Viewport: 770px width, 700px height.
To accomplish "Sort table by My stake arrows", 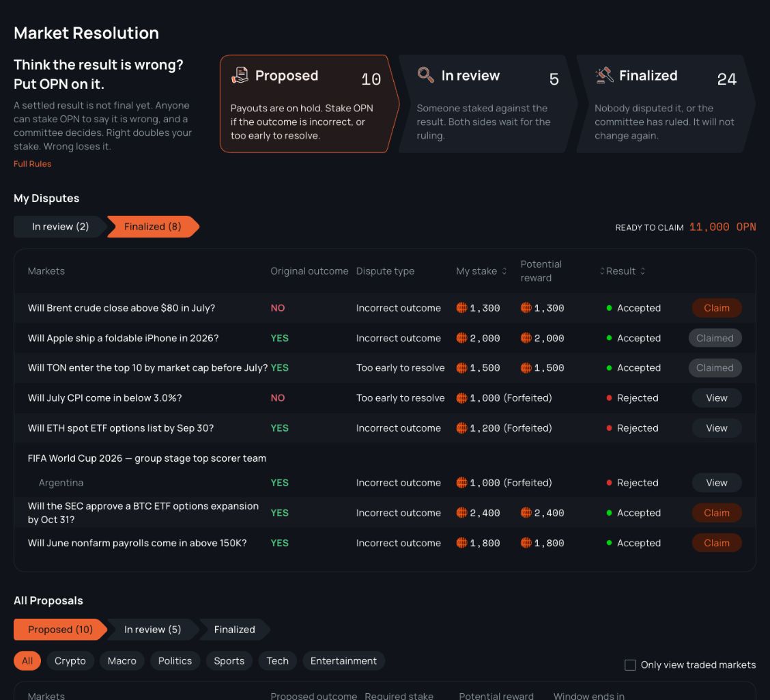I will [504, 271].
